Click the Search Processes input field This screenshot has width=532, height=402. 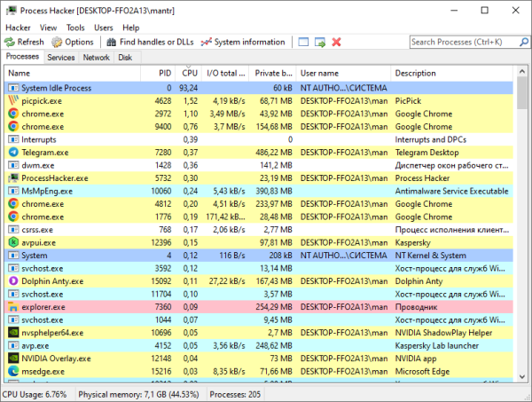click(461, 42)
